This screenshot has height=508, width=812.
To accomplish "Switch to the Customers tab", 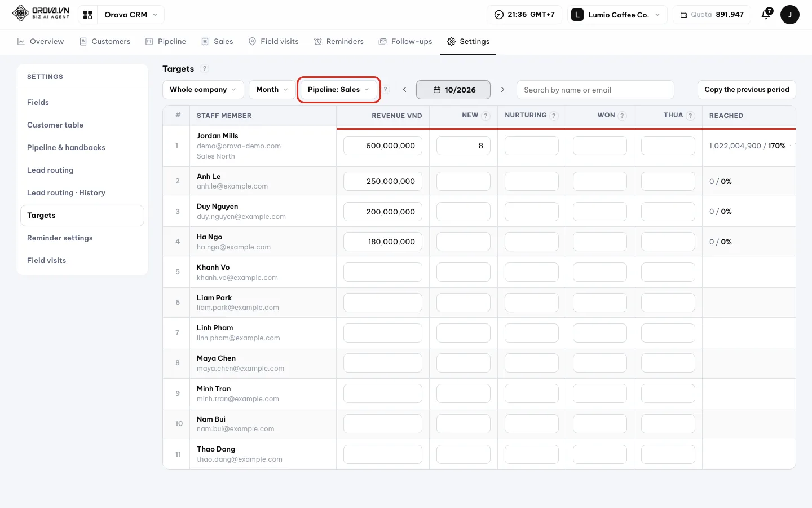I will pyautogui.click(x=105, y=42).
